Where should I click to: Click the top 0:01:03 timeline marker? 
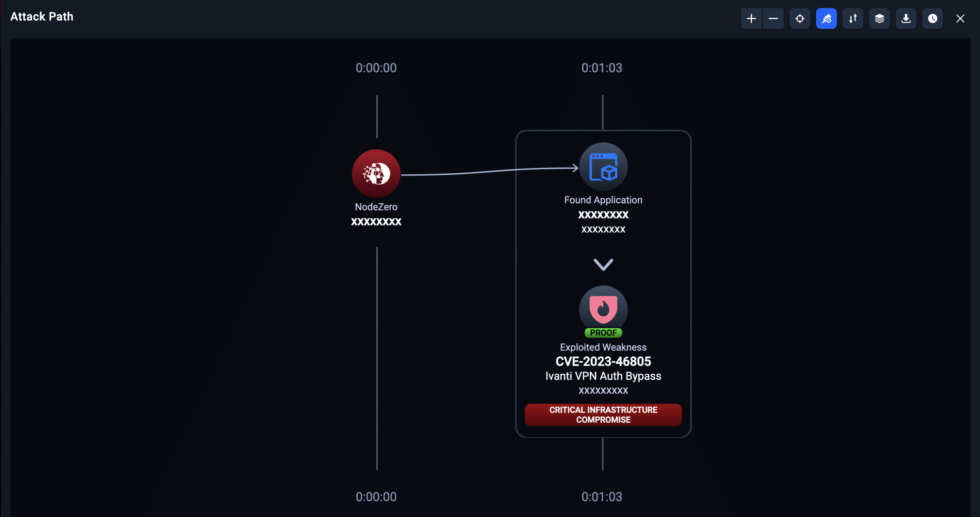tap(602, 68)
